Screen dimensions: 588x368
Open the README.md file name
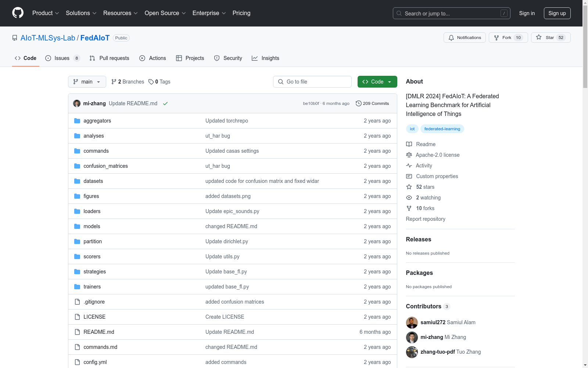[x=99, y=332]
